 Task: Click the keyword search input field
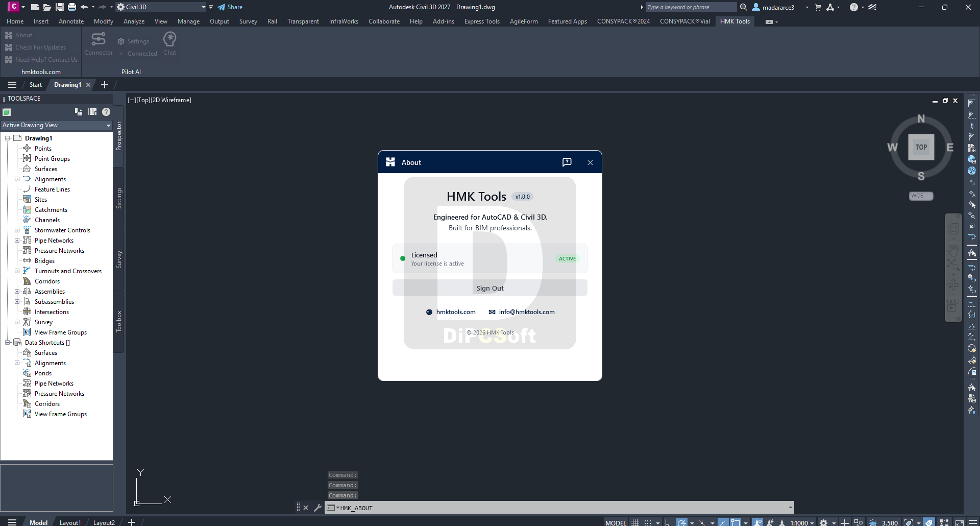[x=691, y=7]
